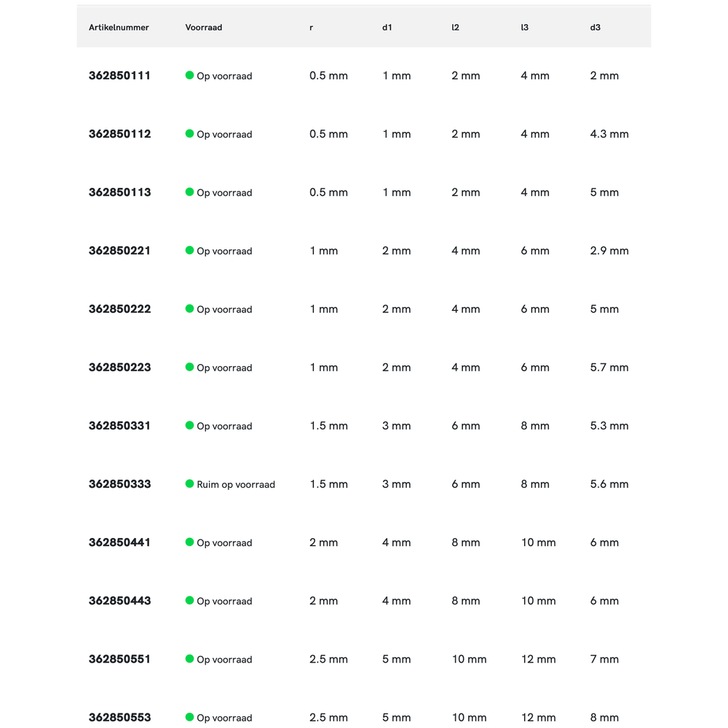Image resolution: width=728 pixels, height=728 pixels.
Task: Select the 4.3 mm d3 value cell
Action: coord(609,134)
